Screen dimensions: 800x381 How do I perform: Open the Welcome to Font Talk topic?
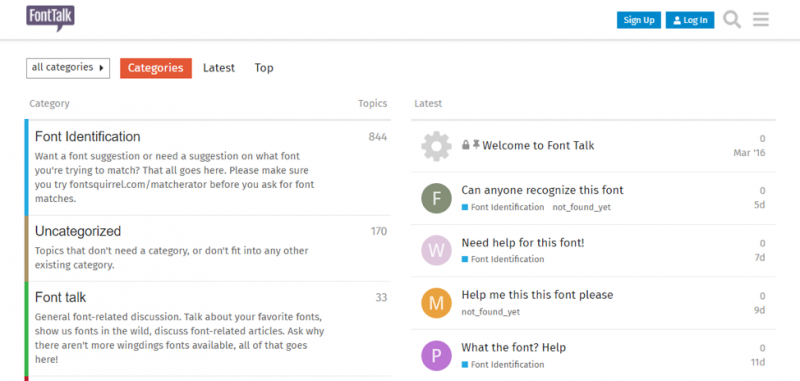538,145
